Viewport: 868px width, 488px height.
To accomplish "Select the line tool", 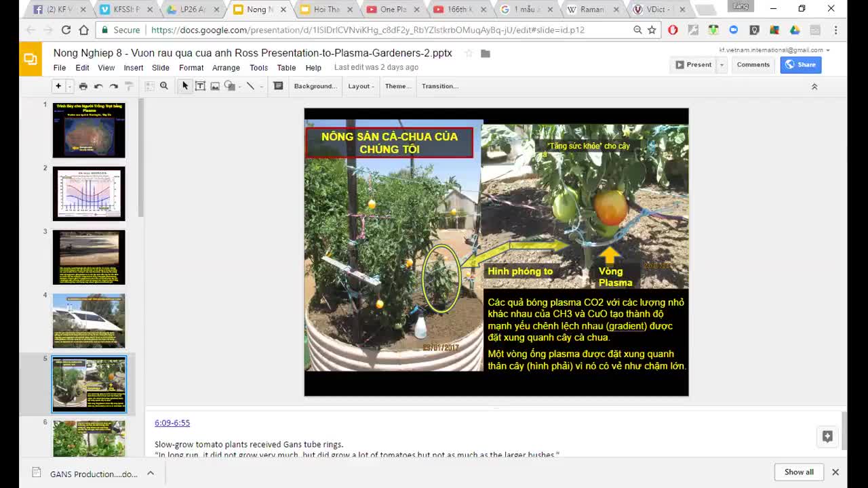I will (250, 86).
